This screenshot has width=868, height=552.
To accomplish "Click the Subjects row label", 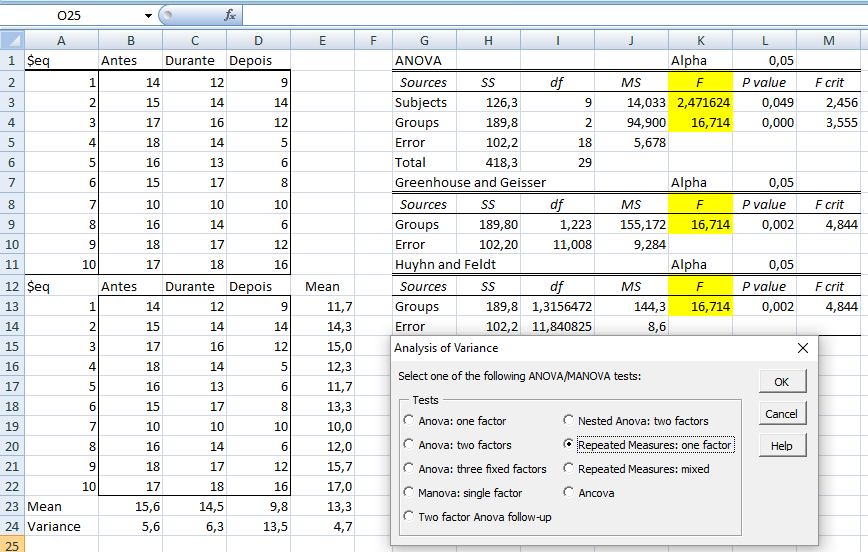I will (425, 102).
